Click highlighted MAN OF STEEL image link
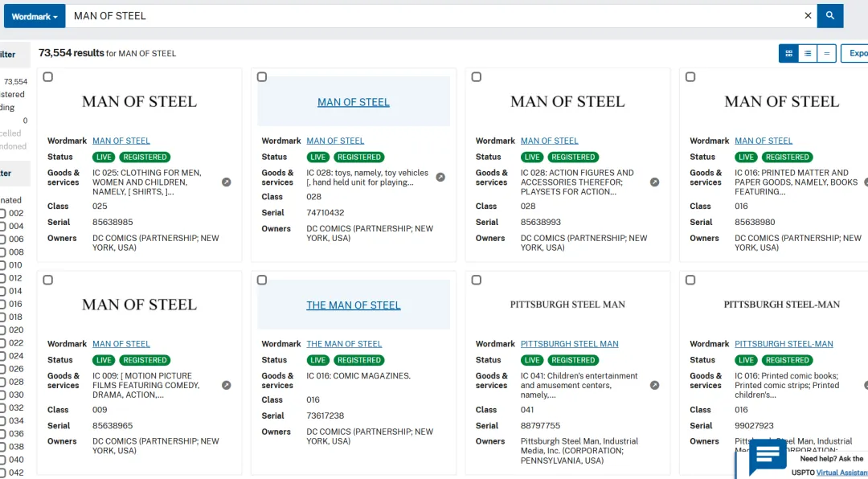868x479 pixels. pyautogui.click(x=353, y=102)
